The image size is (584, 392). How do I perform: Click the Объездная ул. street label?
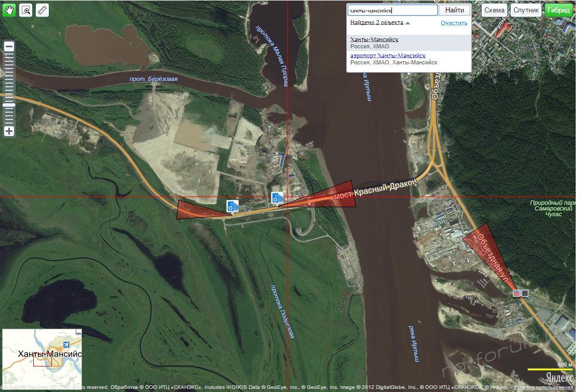(x=493, y=259)
